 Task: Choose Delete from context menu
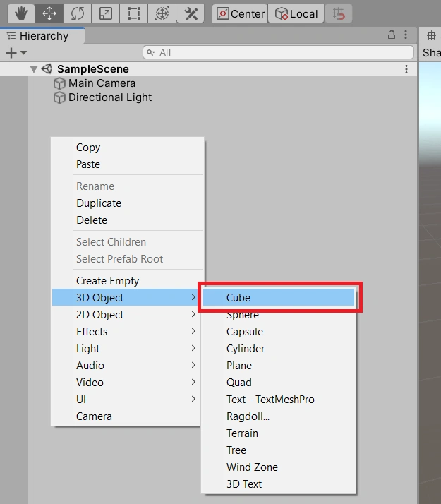tap(128, 220)
